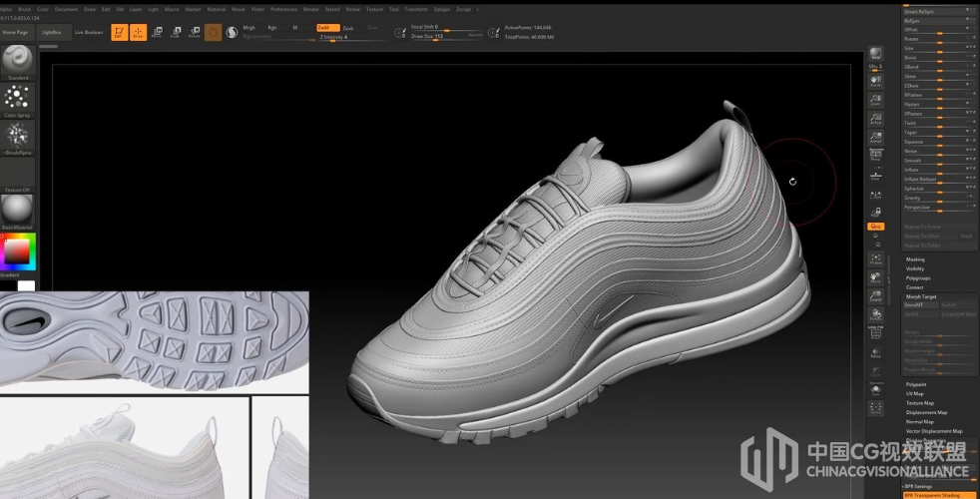This screenshot has width=980, height=499.
Task: Toggle Zsub sculpt mode
Action: pos(348,28)
